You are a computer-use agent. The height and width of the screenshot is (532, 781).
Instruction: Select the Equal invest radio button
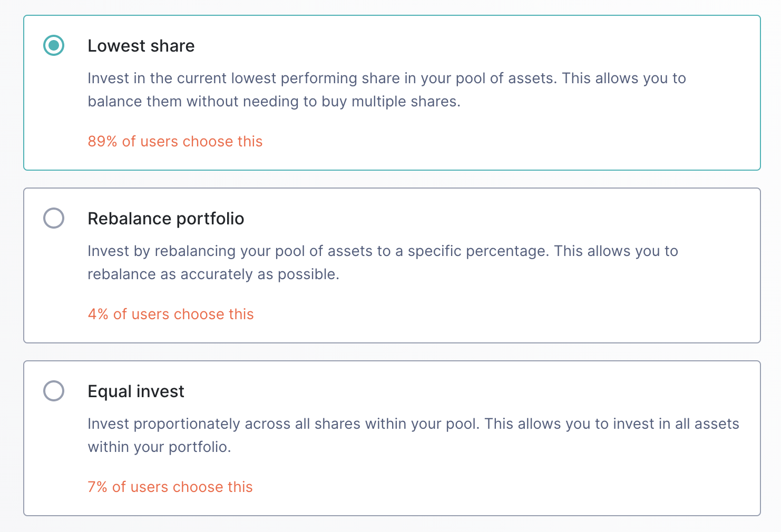coord(54,391)
